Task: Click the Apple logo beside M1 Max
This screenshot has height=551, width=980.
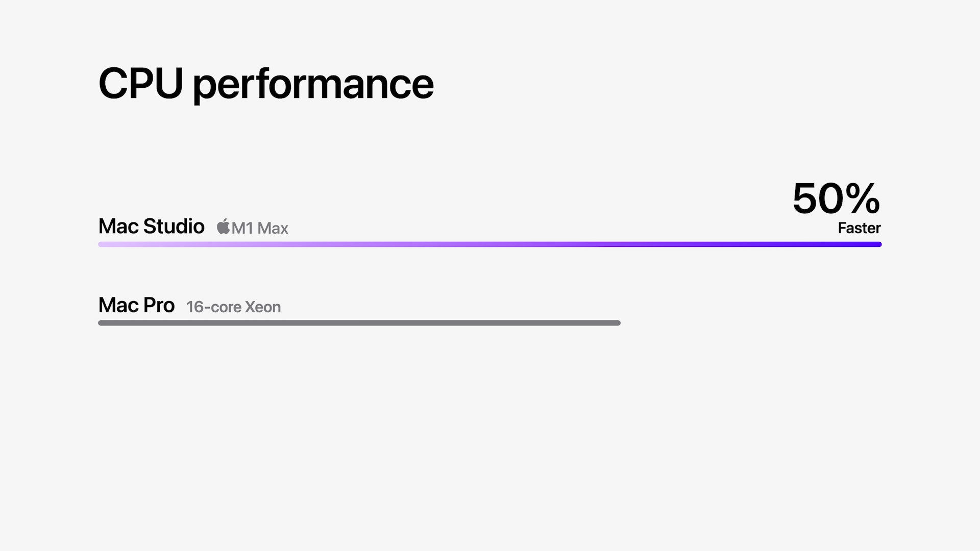Action: [223, 227]
